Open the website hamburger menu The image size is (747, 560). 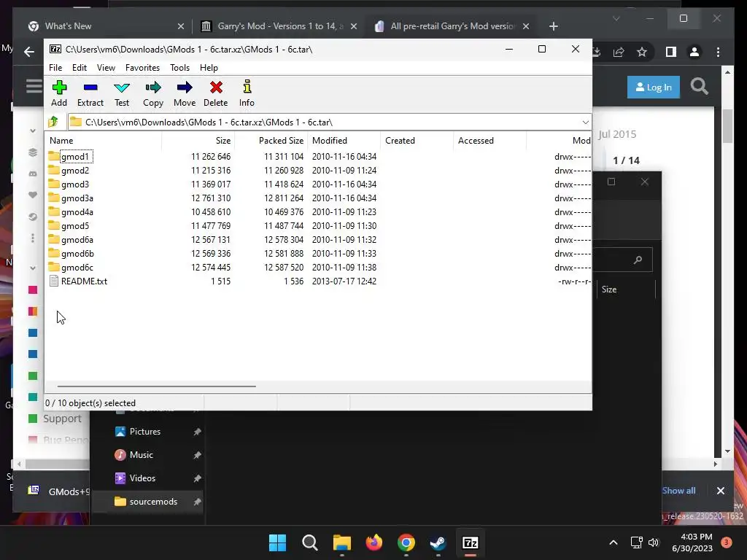click(x=34, y=86)
